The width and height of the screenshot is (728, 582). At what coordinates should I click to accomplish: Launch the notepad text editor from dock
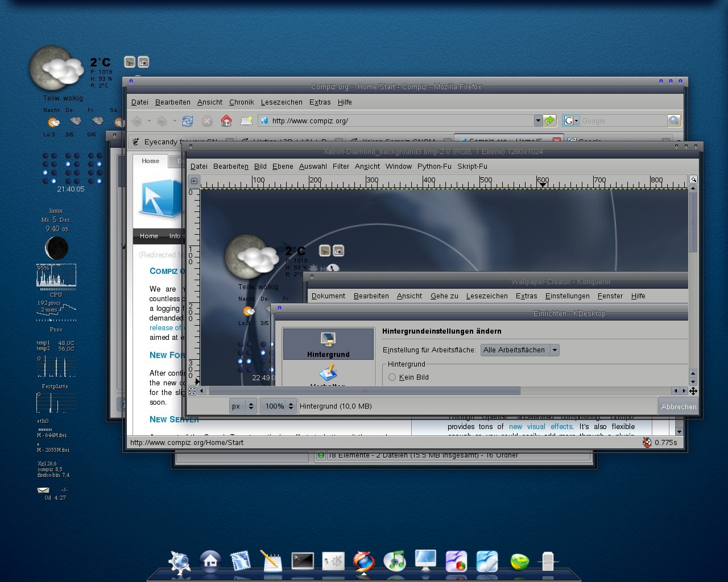271,562
